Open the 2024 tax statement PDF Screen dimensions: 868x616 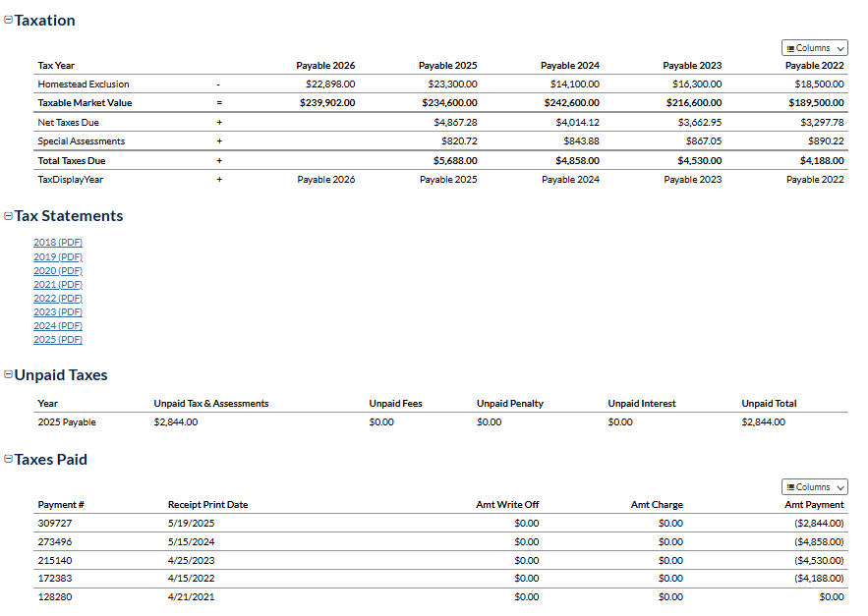coord(58,325)
